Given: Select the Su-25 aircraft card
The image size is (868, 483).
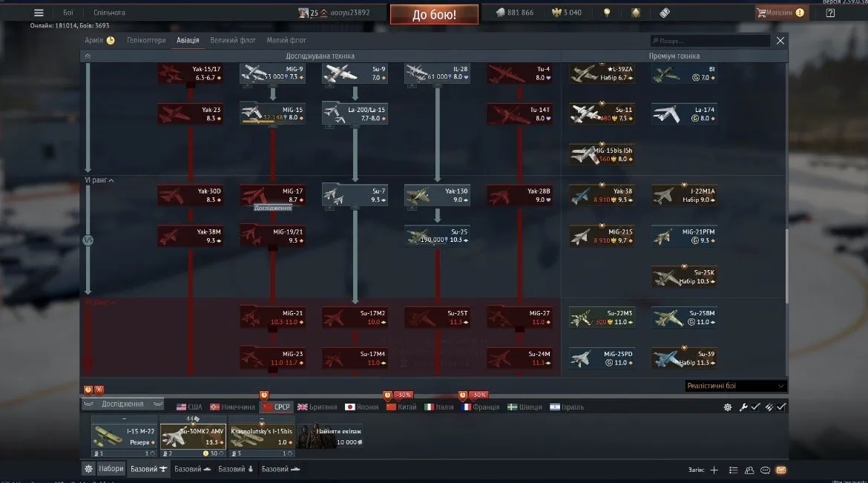Looking at the screenshot, I should pos(437,235).
